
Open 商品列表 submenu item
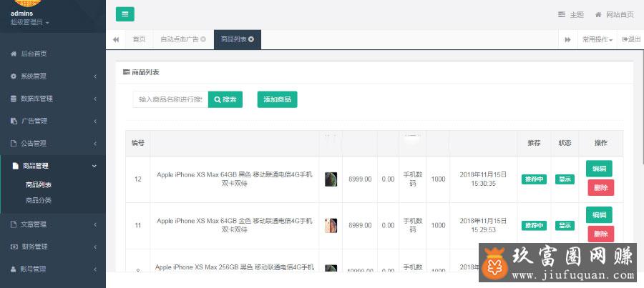click(39, 184)
